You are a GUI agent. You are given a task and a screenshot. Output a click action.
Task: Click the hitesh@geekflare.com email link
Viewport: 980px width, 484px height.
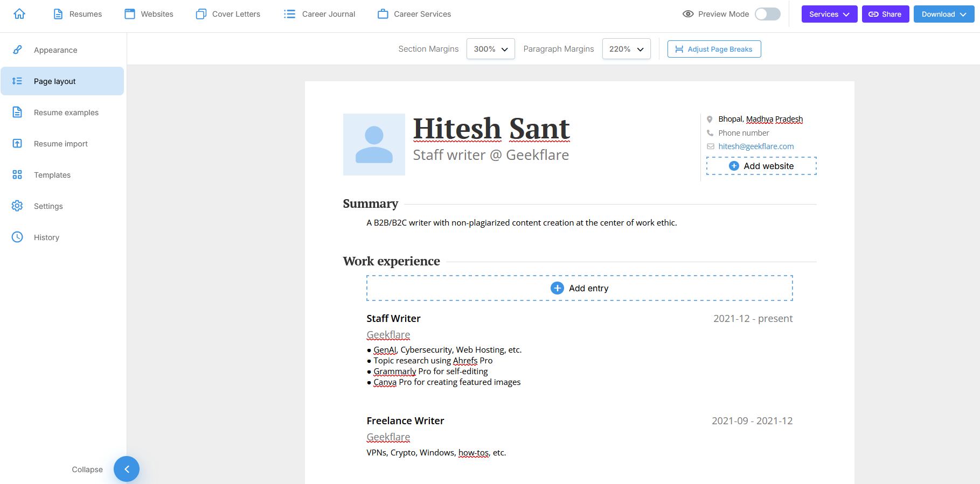756,146
